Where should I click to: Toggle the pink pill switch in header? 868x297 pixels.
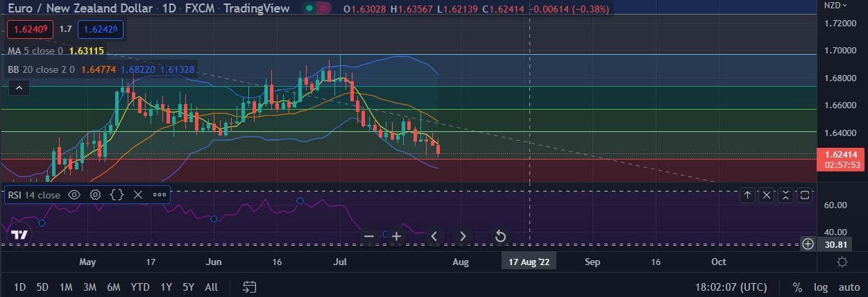(x=323, y=7)
